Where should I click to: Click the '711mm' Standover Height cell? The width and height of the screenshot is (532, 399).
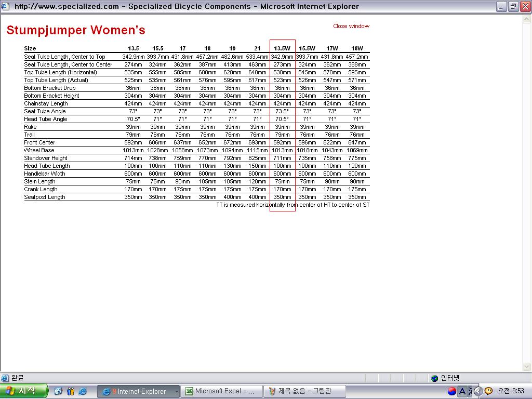[x=282, y=158]
